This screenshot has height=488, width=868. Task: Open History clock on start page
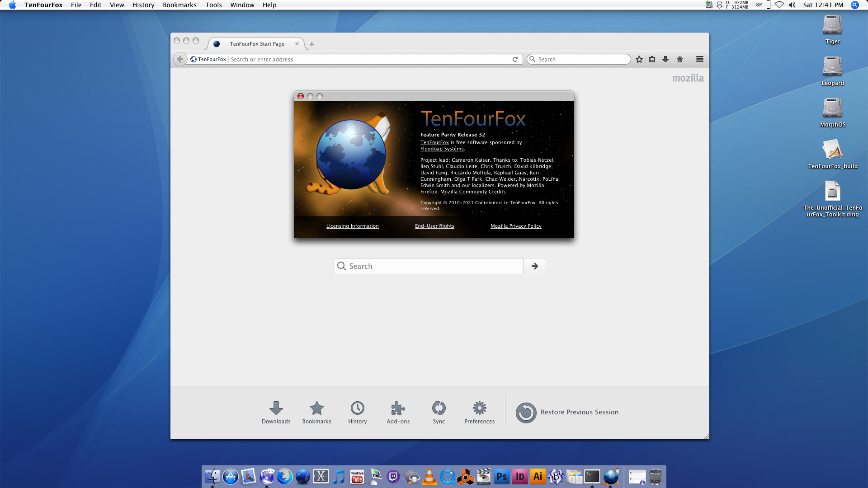(x=357, y=412)
